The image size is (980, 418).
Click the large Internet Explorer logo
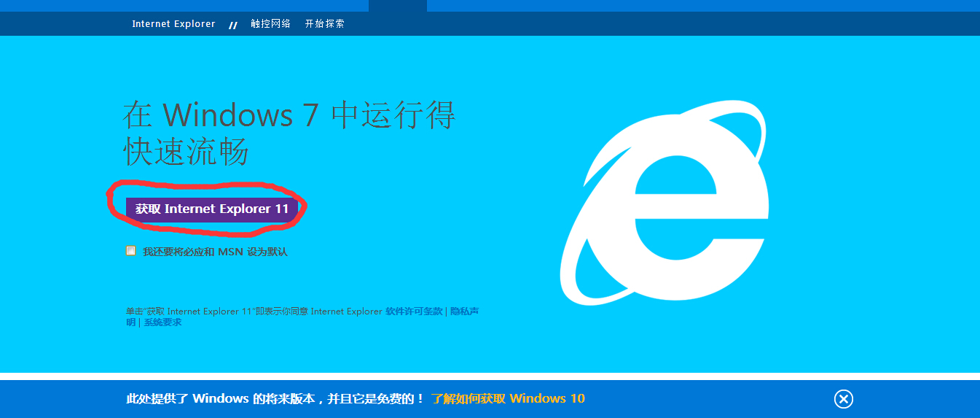point(665,202)
